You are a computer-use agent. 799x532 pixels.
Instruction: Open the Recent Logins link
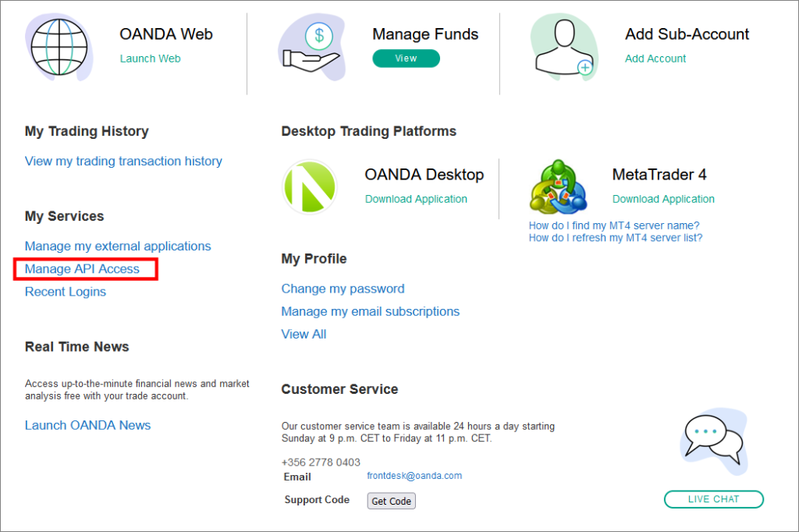[x=66, y=292]
